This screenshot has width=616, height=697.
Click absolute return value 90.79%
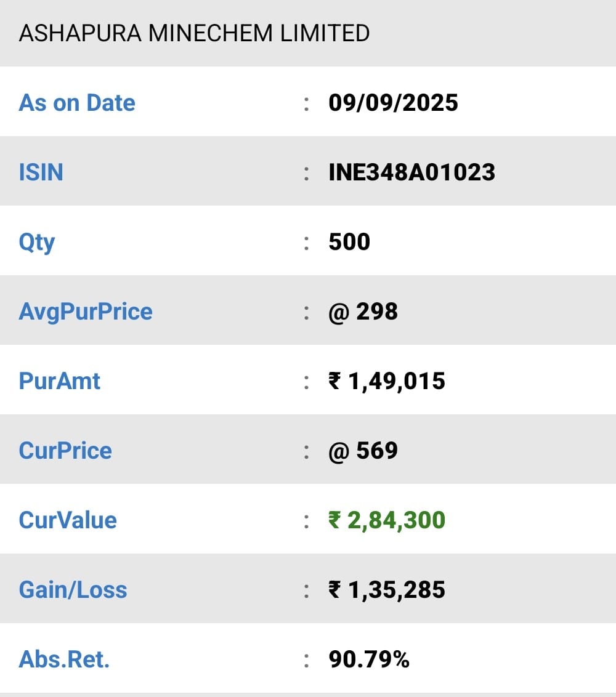369,659
